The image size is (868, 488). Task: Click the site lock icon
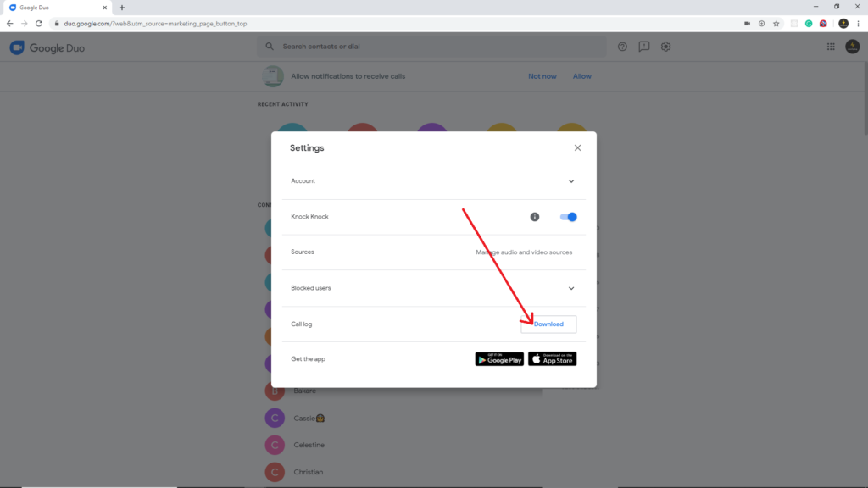tap(57, 24)
